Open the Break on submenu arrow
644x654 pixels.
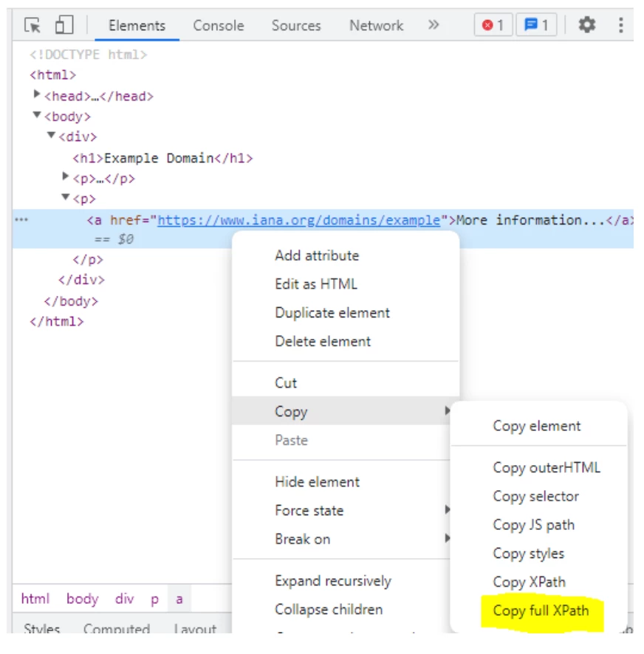tap(447, 538)
